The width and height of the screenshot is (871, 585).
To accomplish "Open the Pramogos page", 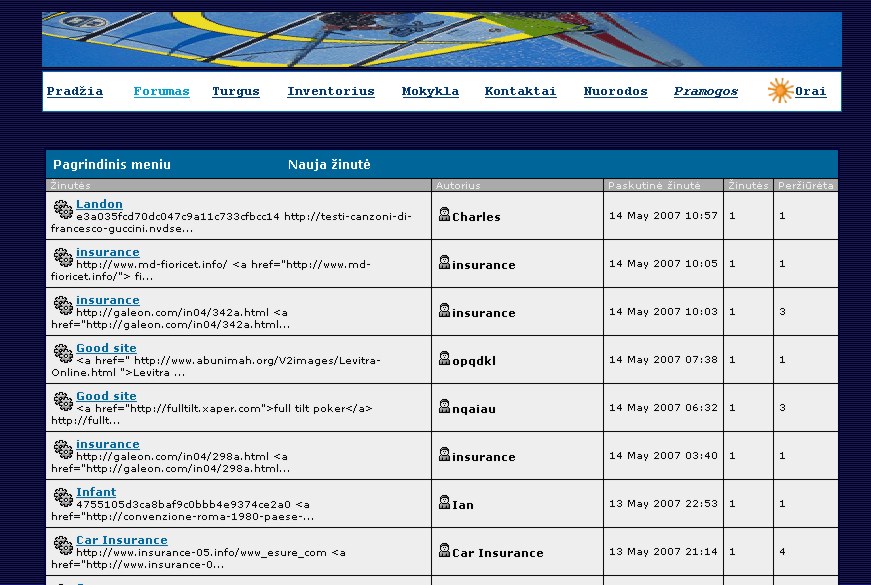I will tap(705, 91).
